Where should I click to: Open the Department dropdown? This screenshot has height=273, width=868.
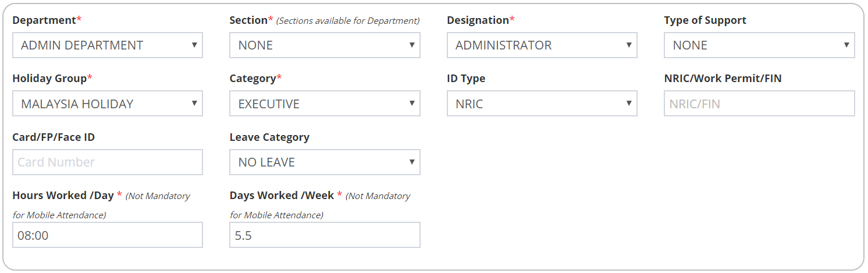pyautogui.click(x=107, y=45)
